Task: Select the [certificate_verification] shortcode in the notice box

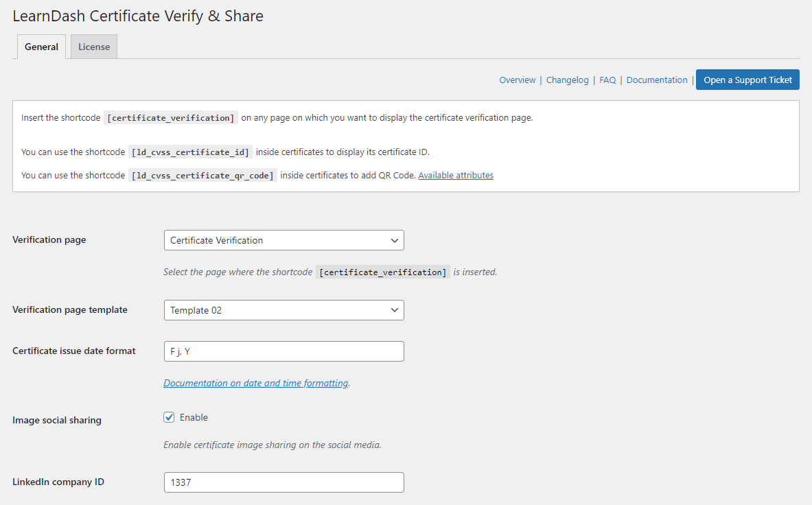Action: pos(171,118)
